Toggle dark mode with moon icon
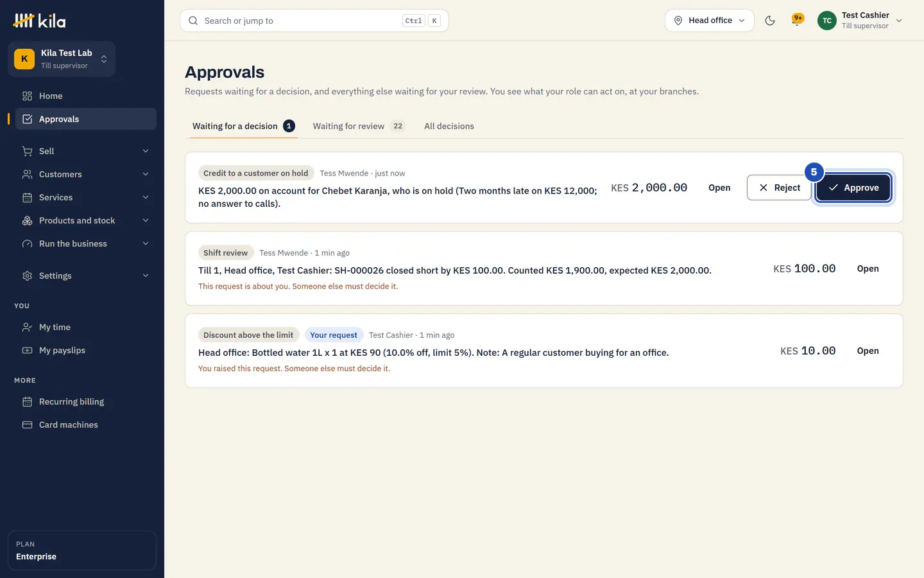The height and width of the screenshot is (578, 924). [770, 21]
